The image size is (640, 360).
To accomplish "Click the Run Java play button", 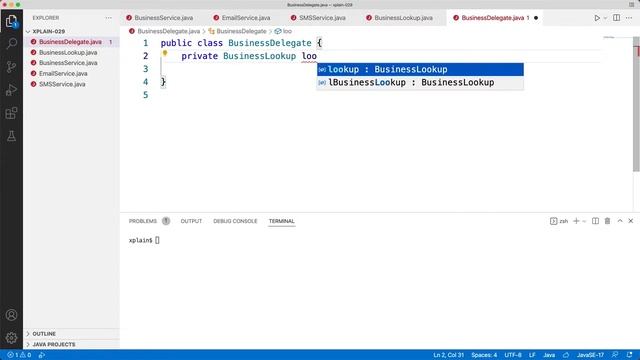I will click(x=597, y=18).
